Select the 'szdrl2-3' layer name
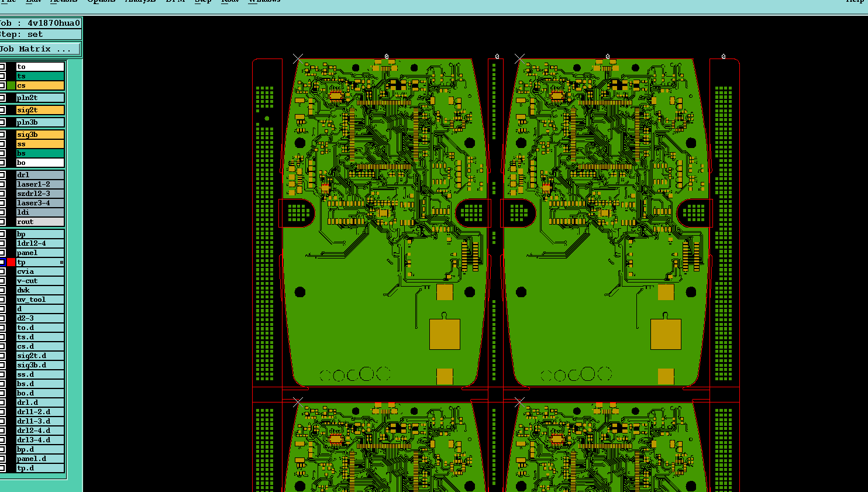The width and height of the screenshot is (868, 492). pos(40,194)
